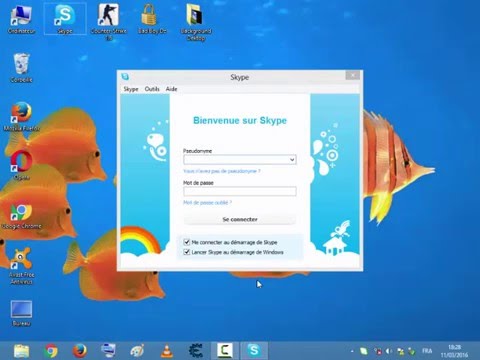
Task: Open the monitor icon in taskbar
Action: [108, 351]
